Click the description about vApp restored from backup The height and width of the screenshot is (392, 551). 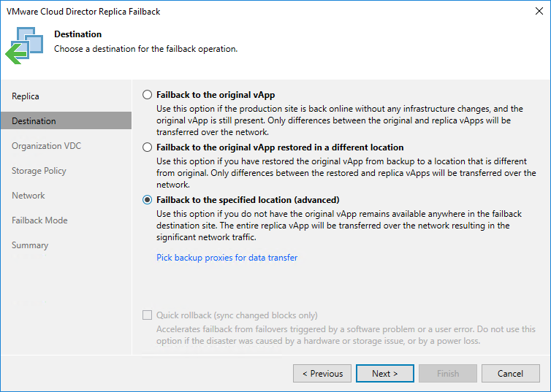pyautogui.click(x=346, y=173)
